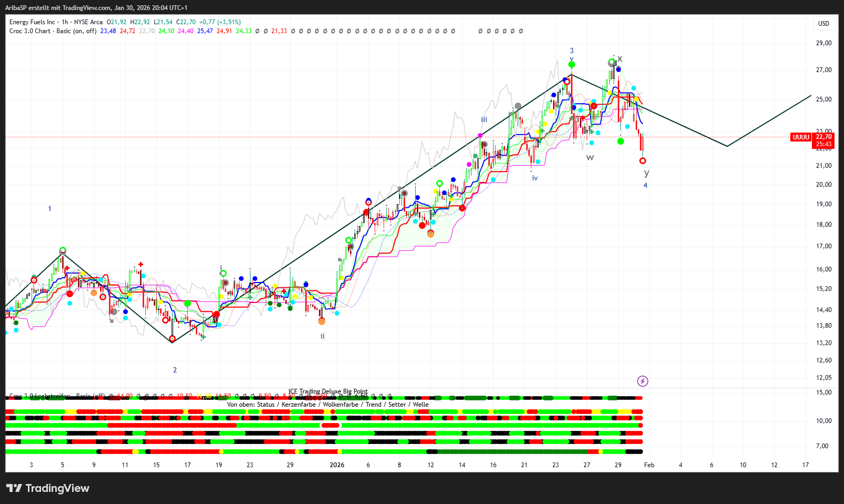Select the red circle marker above wave y
The height and width of the screenshot is (504, 844).
click(642, 161)
